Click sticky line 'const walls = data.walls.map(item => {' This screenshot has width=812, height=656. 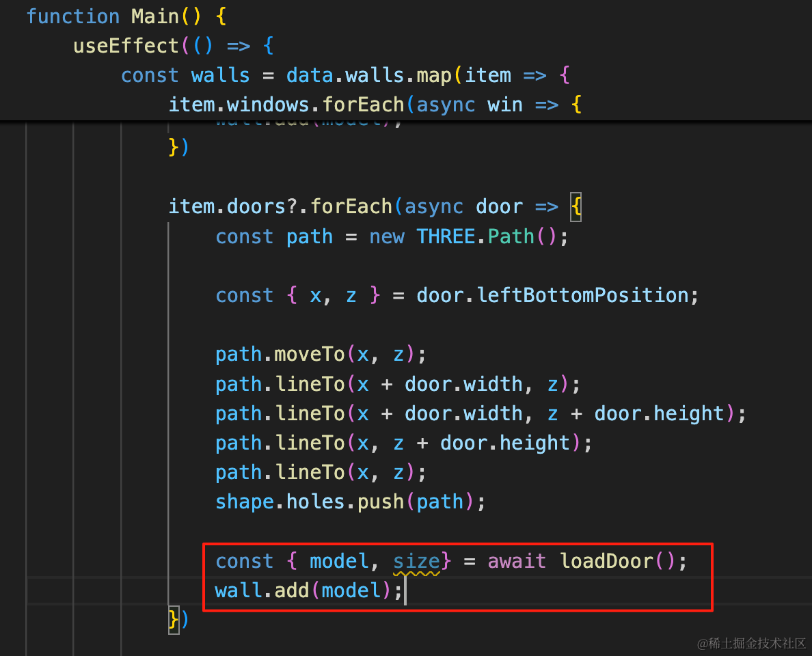[345, 76]
